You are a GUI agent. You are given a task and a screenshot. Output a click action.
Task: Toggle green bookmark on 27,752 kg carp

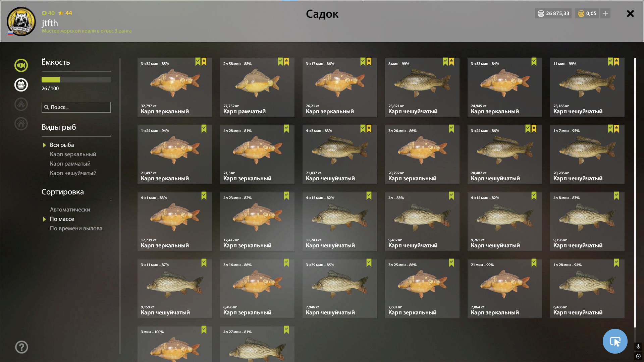click(280, 62)
